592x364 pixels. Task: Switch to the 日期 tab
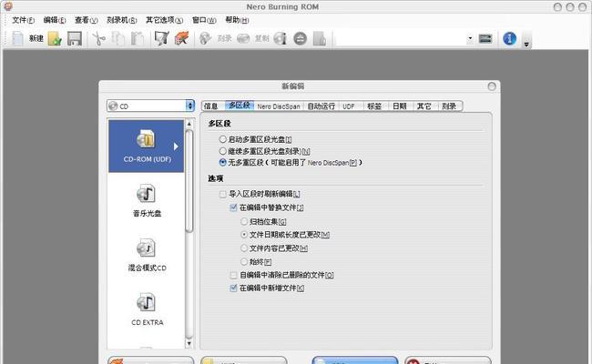400,106
